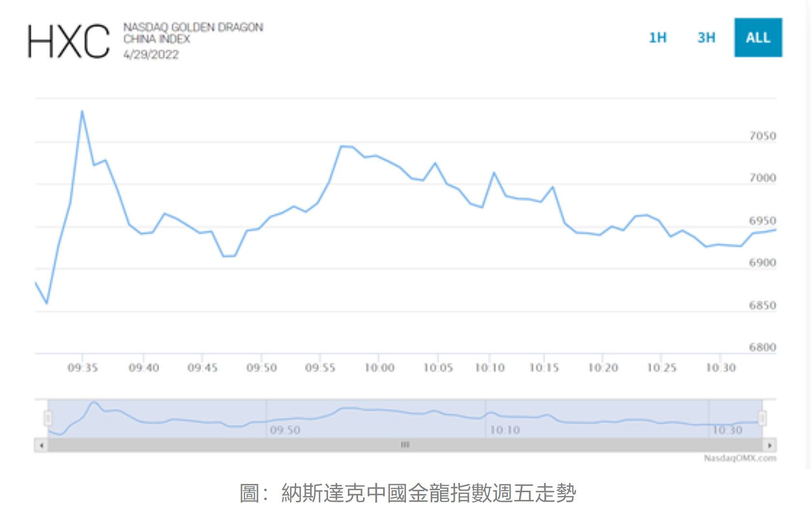Click the NASDAQ Golden Dragon China Index title

coord(193,33)
